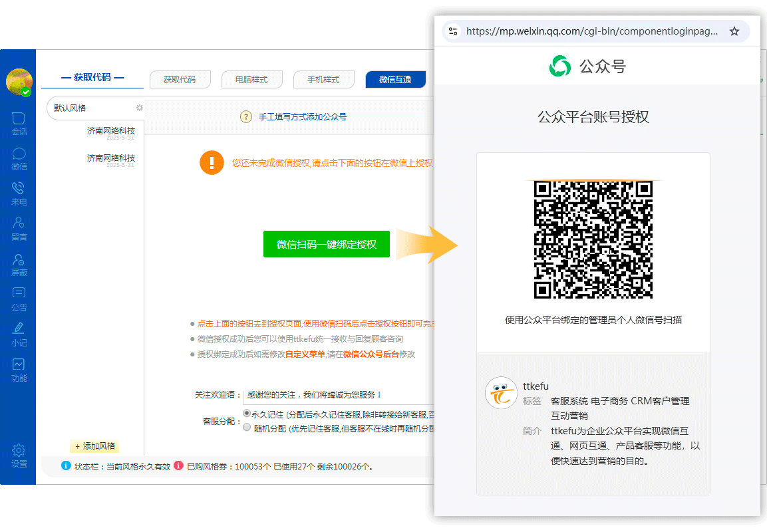Open the 来电 calls sidebar icon
Image resolution: width=767 pixels, height=532 pixels.
pos(19,194)
